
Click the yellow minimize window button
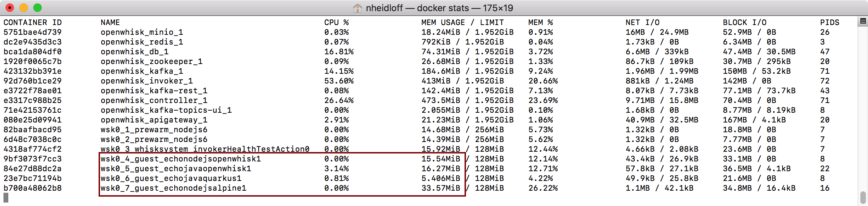pos(24,8)
